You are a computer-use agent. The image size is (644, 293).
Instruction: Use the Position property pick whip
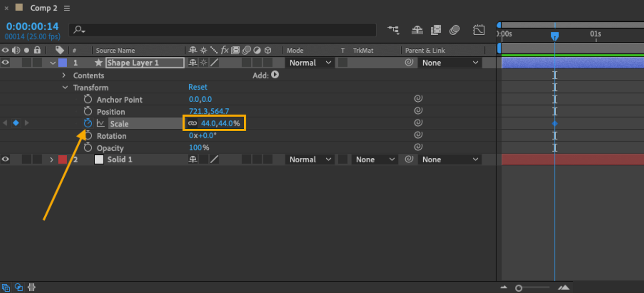pyautogui.click(x=418, y=111)
